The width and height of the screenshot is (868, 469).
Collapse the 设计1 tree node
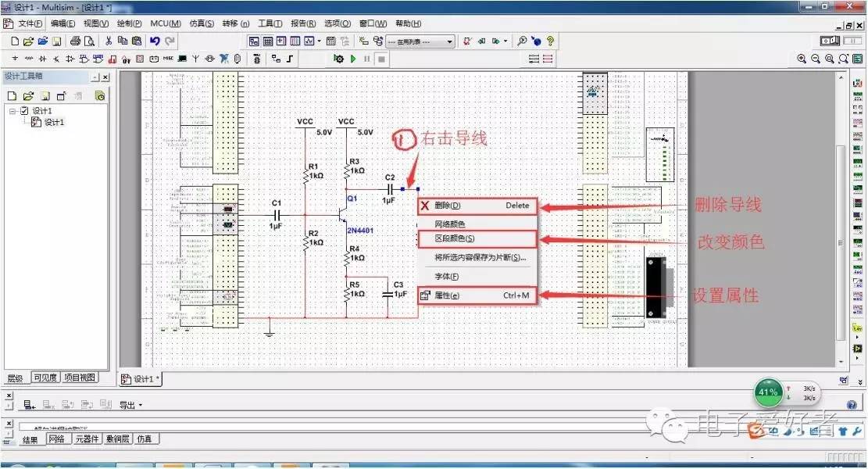pyautogui.click(x=13, y=111)
